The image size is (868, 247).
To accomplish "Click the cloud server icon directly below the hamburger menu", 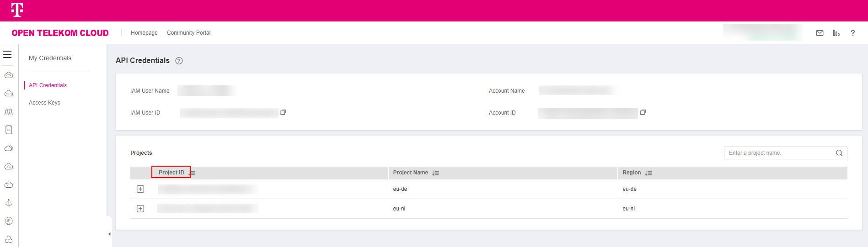I will tap(9, 75).
